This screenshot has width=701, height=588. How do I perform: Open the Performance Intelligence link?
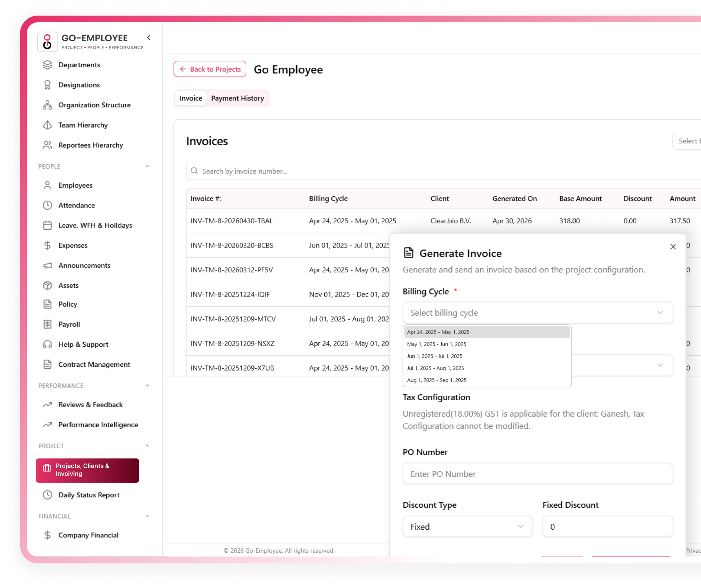pos(98,425)
